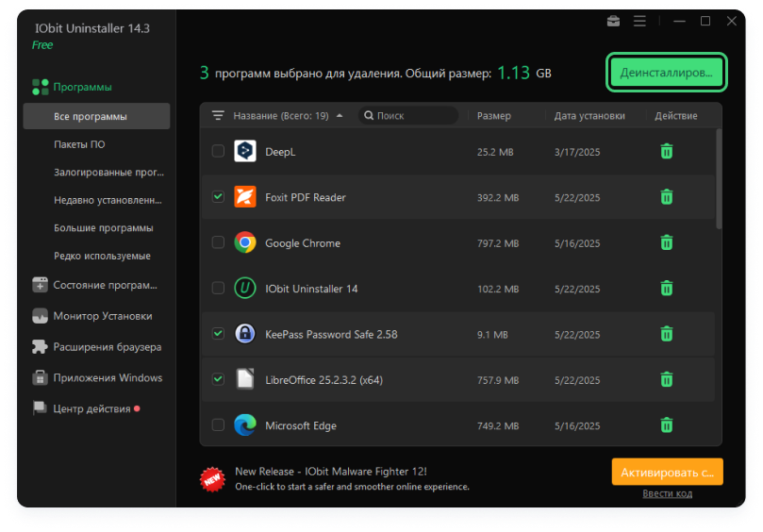The height and width of the screenshot is (532, 763).
Task: Check the IObit Uninstaller 14 checkbox
Action: point(218,288)
